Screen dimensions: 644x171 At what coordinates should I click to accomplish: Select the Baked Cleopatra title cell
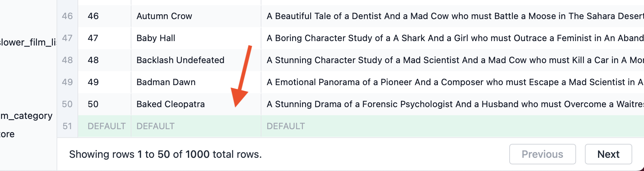point(196,104)
